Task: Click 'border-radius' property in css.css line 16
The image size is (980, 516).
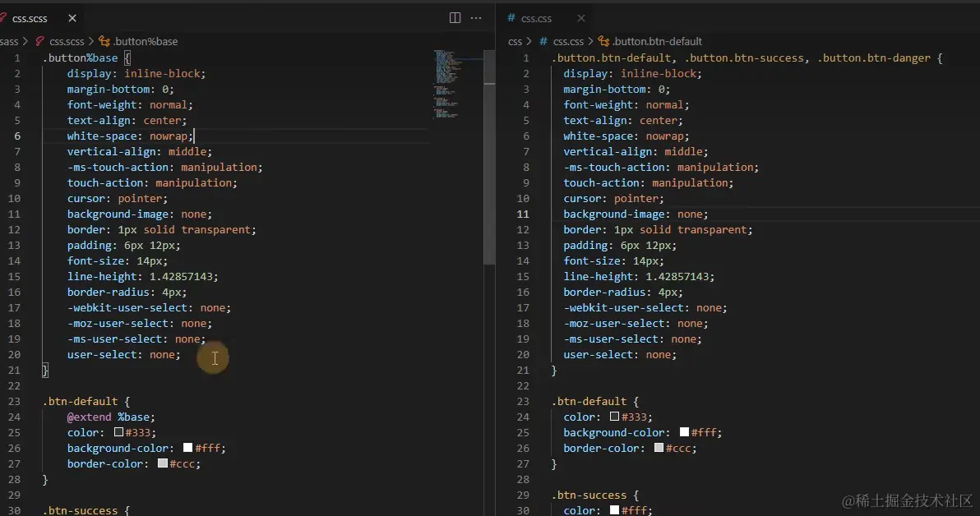Action: (604, 292)
